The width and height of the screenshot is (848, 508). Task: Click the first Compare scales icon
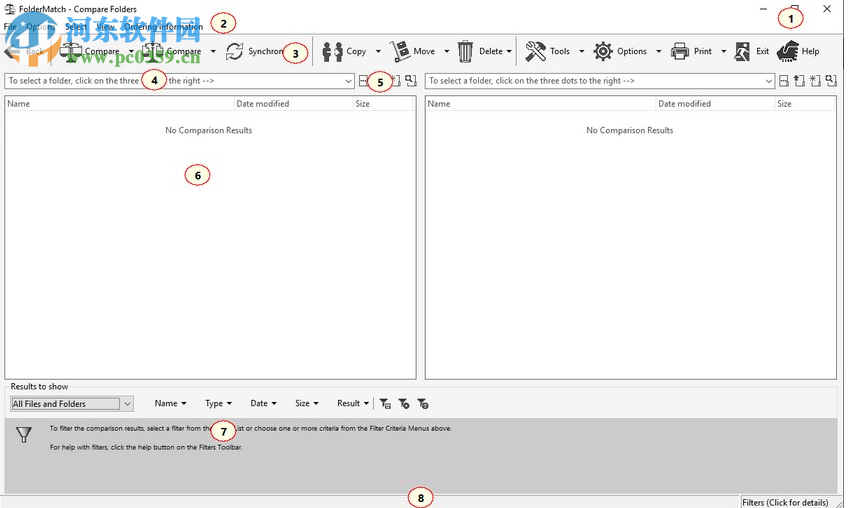70,51
